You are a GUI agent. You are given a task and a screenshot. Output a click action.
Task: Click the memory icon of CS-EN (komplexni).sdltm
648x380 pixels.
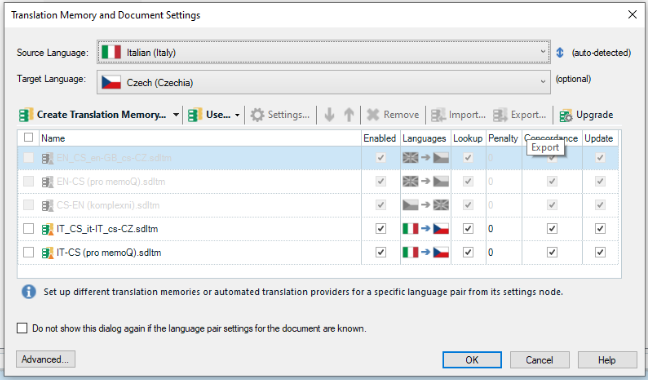(48, 205)
